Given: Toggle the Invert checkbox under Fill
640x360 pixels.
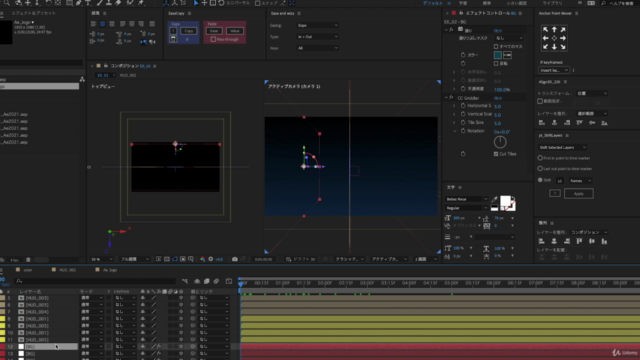Looking at the screenshot, I should point(496,64).
